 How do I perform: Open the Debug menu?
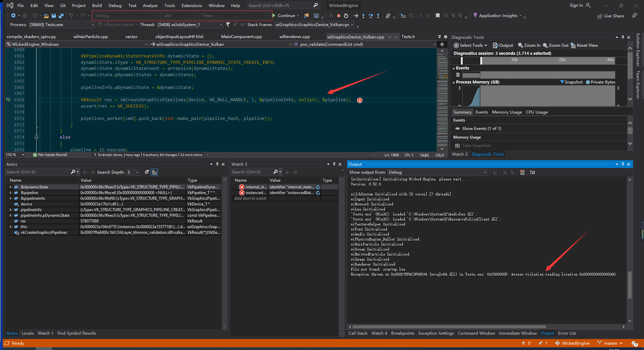[115, 6]
